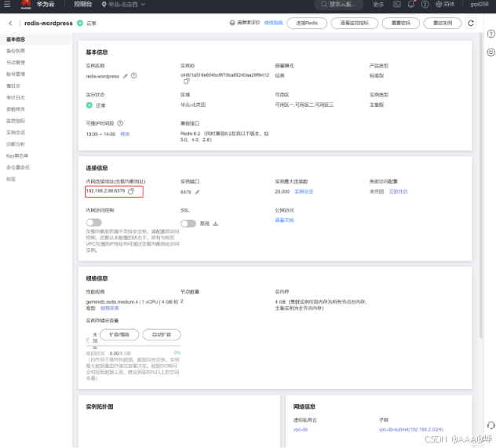Open 查看文档 under 公网访问
Viewport: 496px width, 448px height.
284,220
